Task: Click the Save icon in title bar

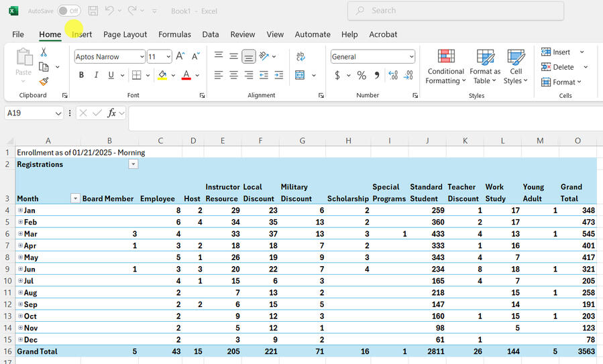Action: (93, 11)
